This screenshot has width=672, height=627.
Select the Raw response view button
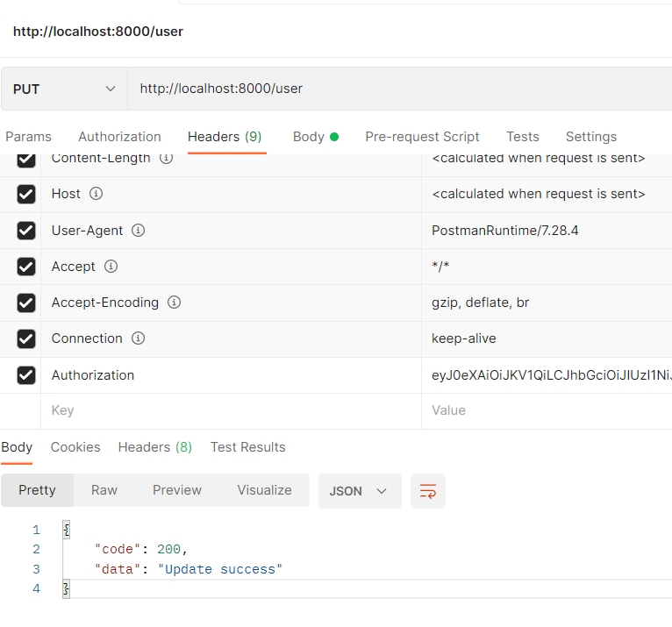point(104,490)
